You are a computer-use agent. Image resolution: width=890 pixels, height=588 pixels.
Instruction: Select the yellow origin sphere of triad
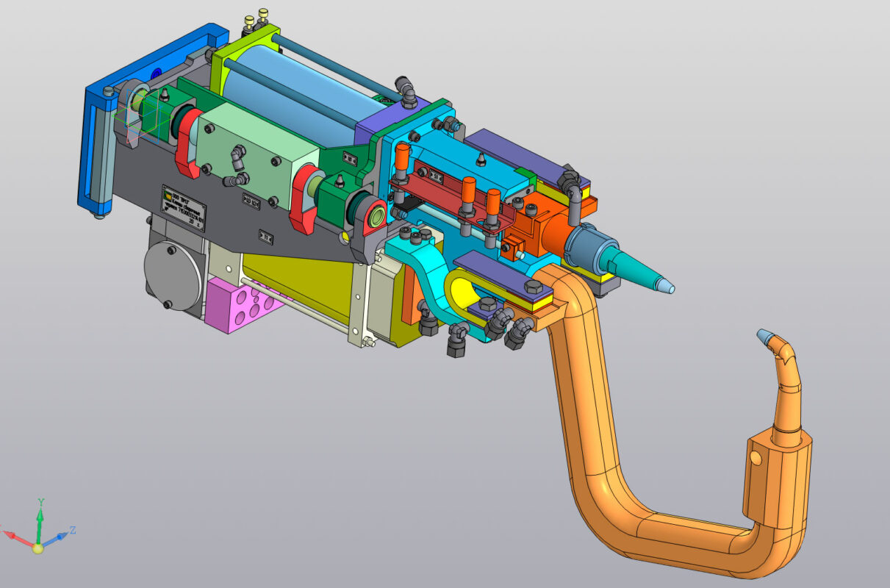[x=37, y=548]
